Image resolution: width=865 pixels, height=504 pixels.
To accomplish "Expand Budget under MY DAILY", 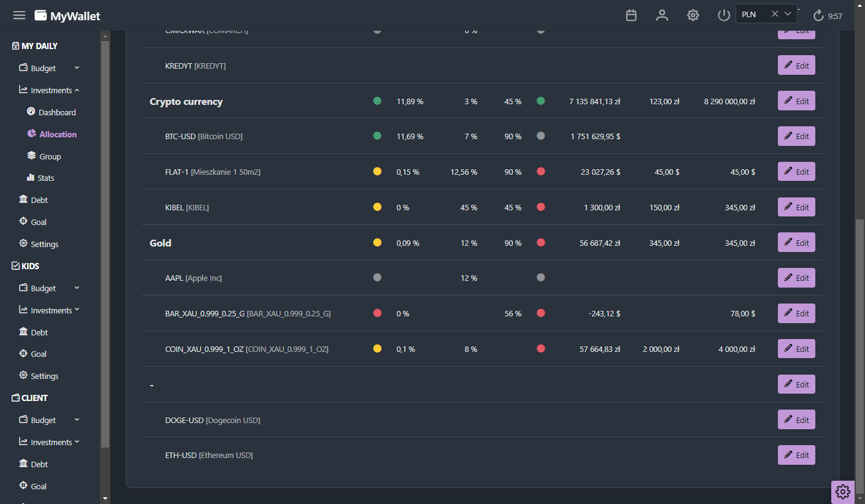I will (50, 68).
